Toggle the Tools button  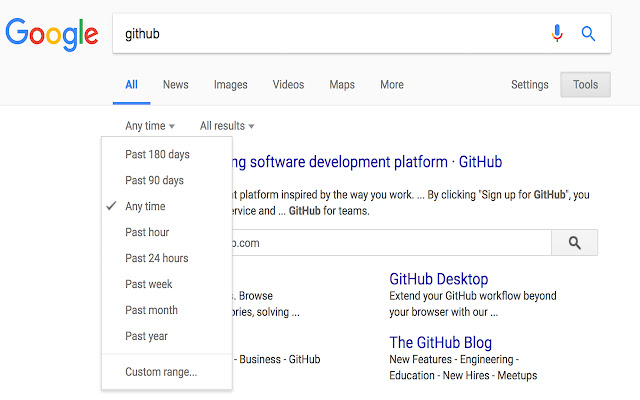click(x=585, y=84)
